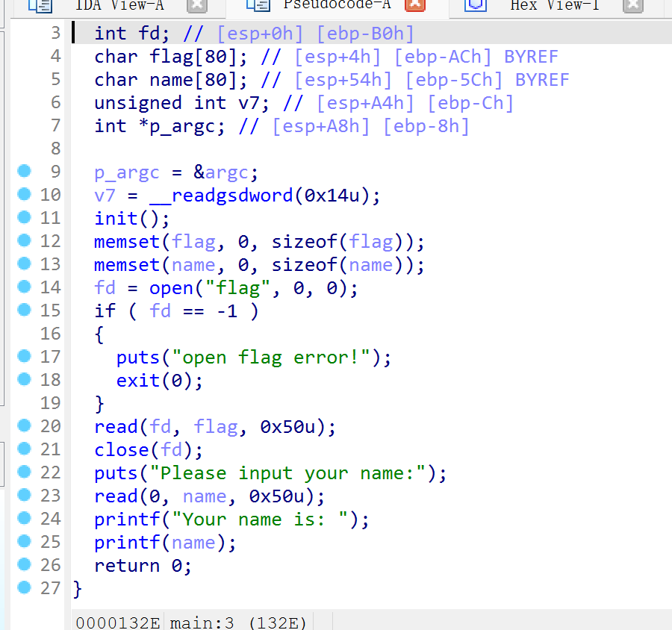
Task: Click the IDA View-A tab icon
Action: coord(40,6)
